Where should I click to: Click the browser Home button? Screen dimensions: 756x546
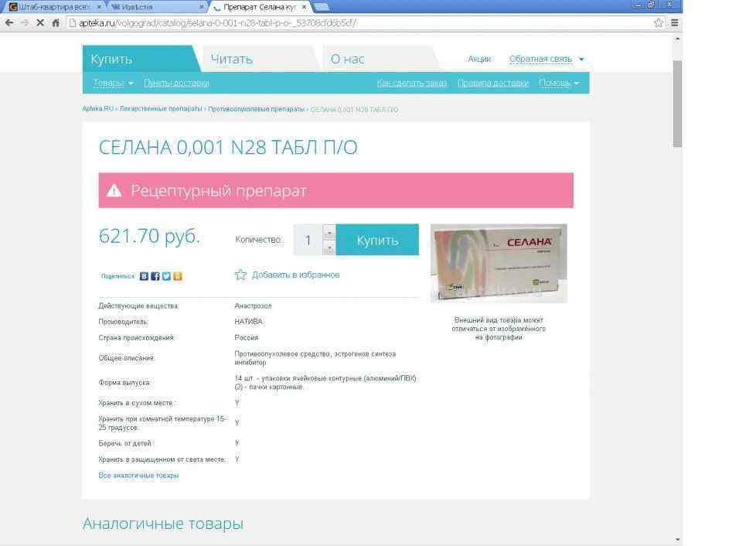(56, 22)
